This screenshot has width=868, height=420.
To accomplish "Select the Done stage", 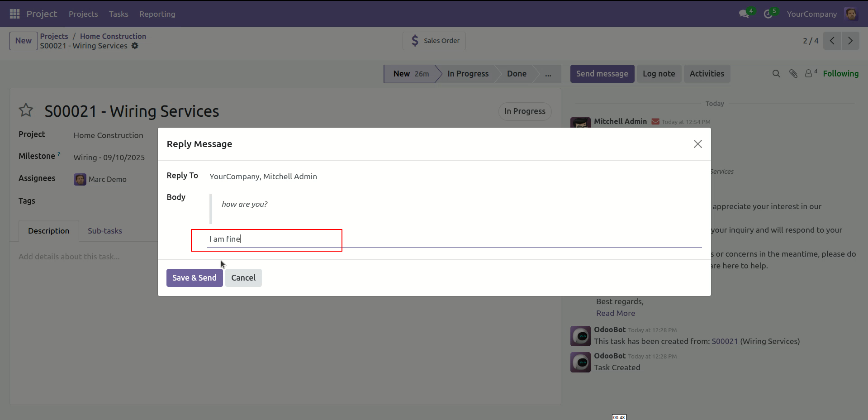I will 517,74.
